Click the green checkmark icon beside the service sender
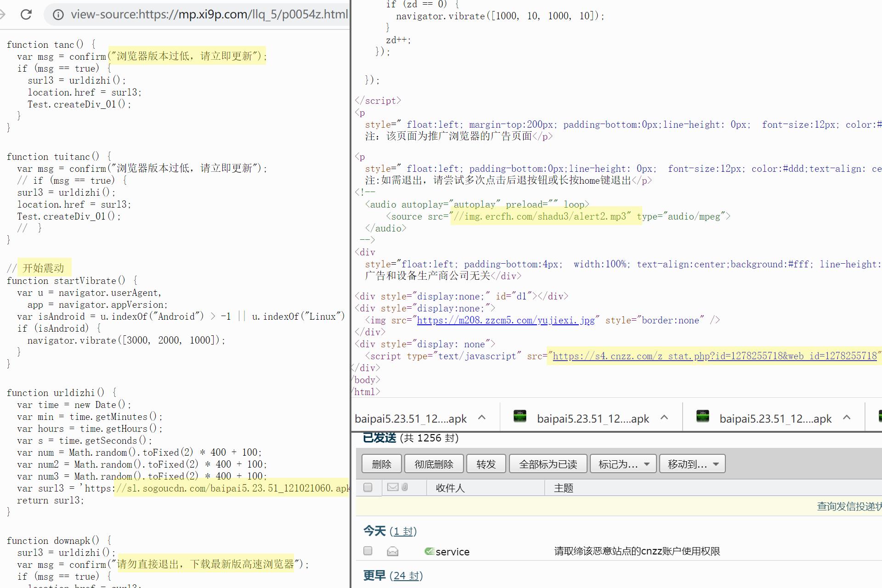The height and width of the screenshot is (588, 882). [x=429, y=551]
